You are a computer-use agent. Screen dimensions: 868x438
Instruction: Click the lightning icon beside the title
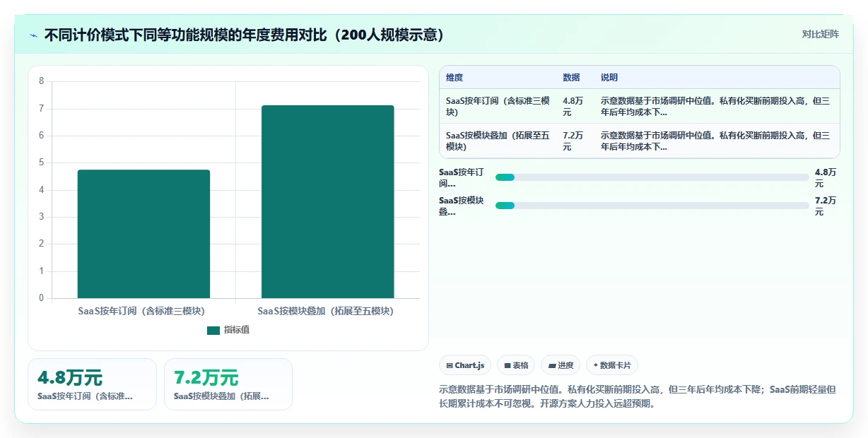pos(34,35)
